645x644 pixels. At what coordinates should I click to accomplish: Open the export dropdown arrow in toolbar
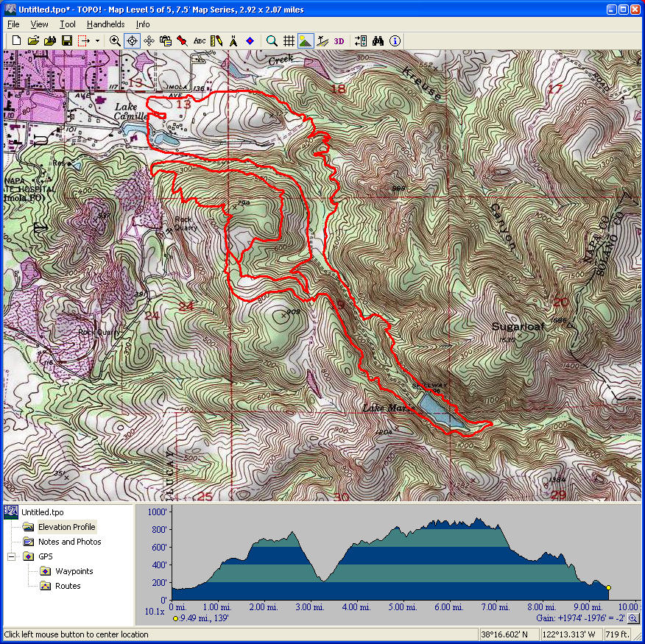94,41
